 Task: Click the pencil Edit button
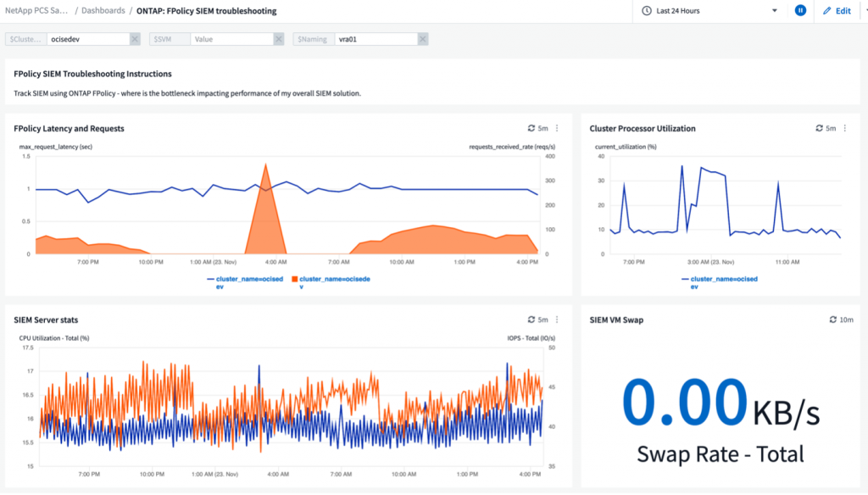pos(837,11)
